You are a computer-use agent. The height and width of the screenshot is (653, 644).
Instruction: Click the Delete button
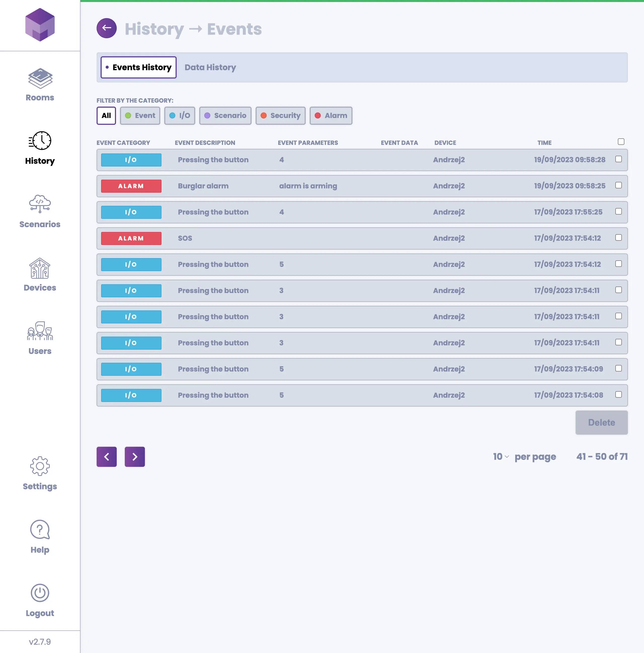[601, 423]
